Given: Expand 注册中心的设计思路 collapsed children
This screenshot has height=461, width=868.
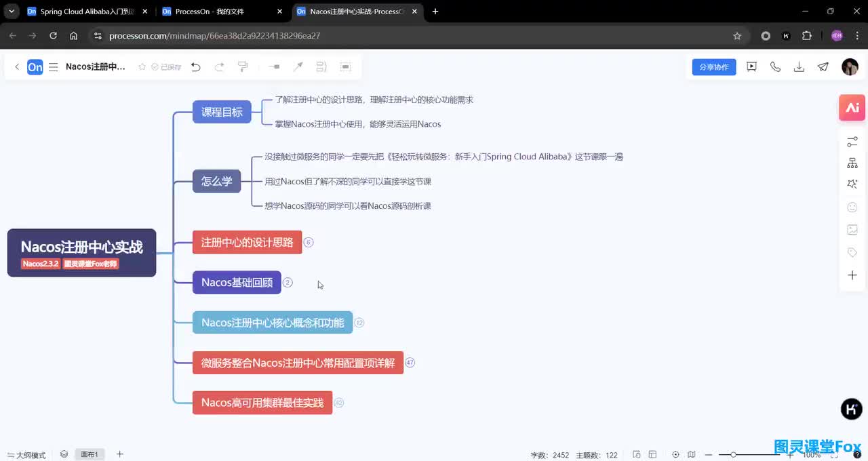Looking at the screenshot, I should click(x=309, y=242).
